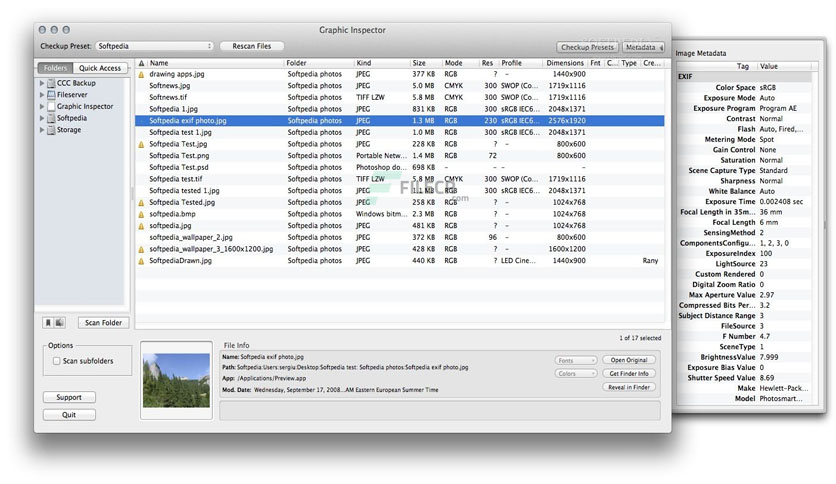Click the Support button
The image size is (836, 484).
69,397
